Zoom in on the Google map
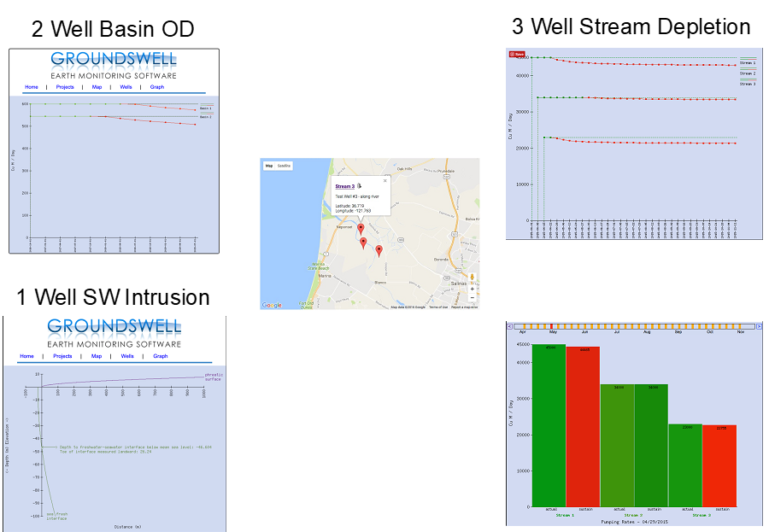Image resolution: width=769 pixels, height=532 pixels. click(x=472, y=289)
